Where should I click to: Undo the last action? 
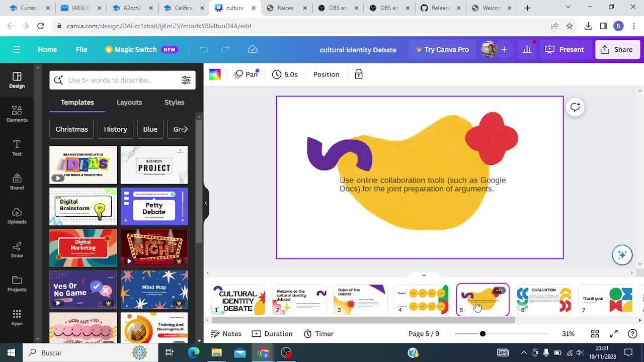[x=203, y=49]
